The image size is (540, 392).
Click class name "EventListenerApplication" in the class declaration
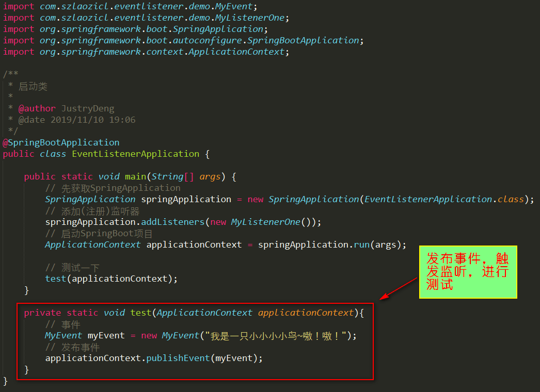click(136, 154)
